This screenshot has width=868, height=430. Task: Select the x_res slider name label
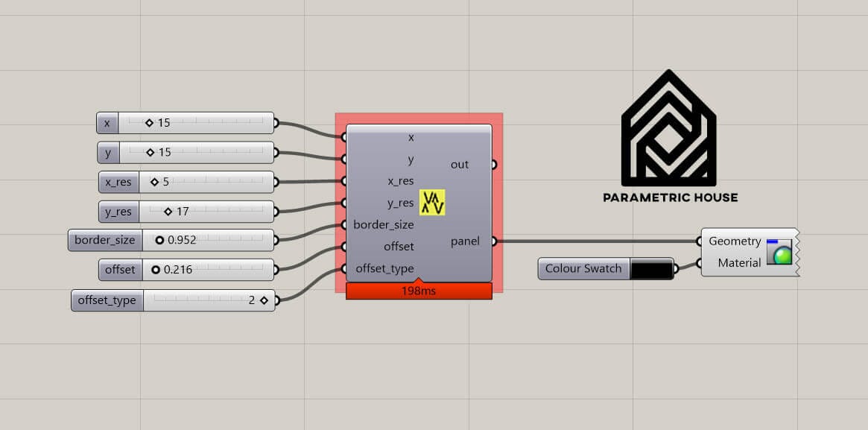click(118, 182)
